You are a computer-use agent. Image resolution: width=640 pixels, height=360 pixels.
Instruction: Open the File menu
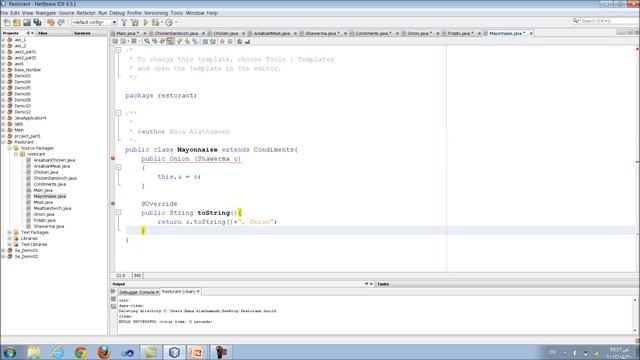click(4, 13)
